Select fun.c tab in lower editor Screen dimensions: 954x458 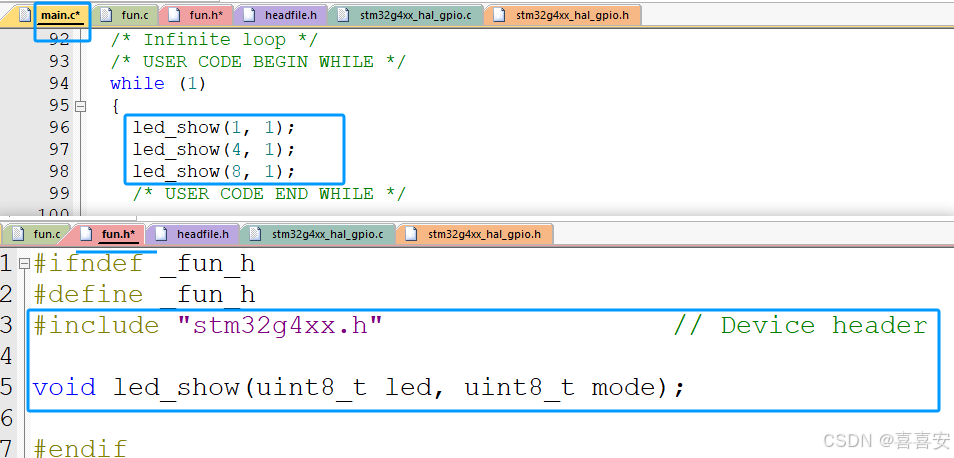[x=38, y=234]
